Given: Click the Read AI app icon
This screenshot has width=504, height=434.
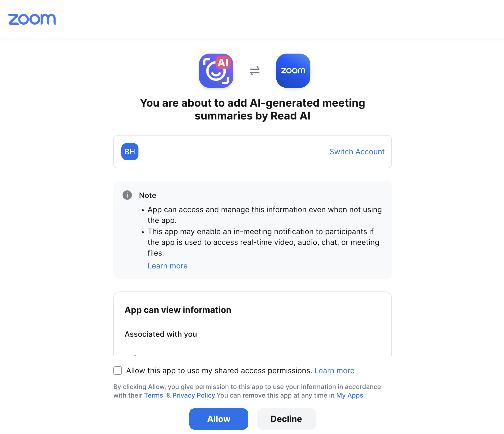Looking at the screenshot, I should [x=216, y=71].
